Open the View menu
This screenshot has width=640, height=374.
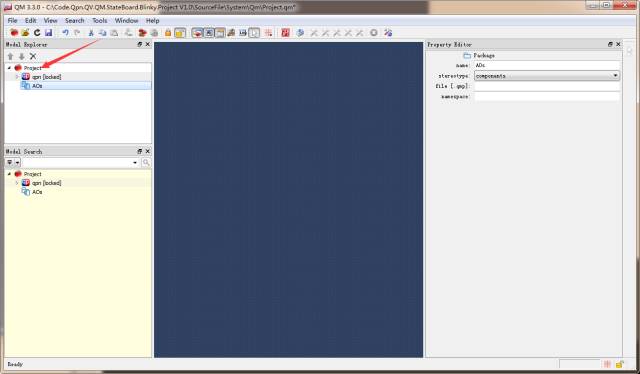click(51, 20)
